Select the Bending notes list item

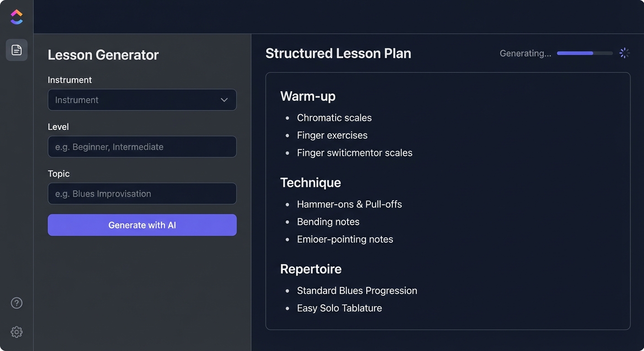click(x=328, y=222)
